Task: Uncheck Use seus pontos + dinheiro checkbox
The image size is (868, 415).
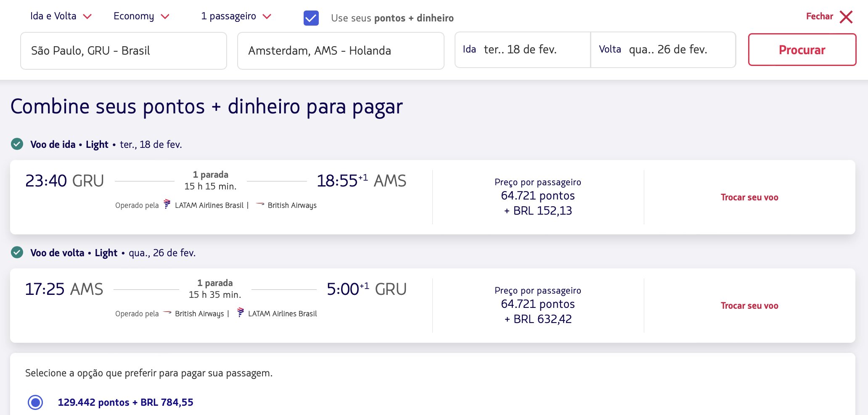Action: 311,18
